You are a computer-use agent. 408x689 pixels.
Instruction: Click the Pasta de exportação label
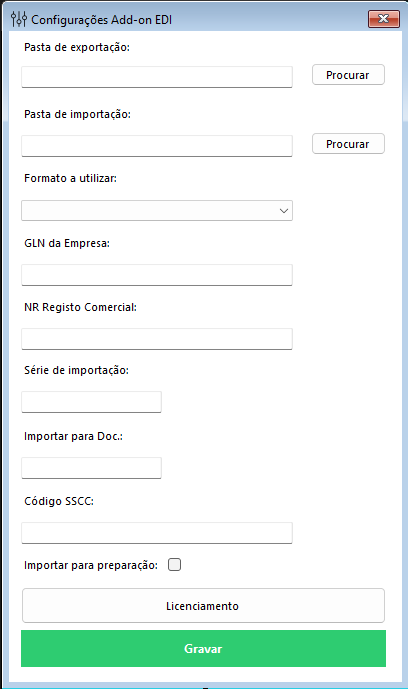click(77, 47)
